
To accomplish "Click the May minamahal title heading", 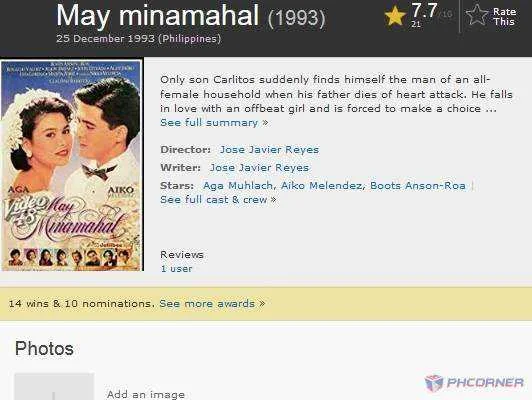I will (x=157, y=16).
